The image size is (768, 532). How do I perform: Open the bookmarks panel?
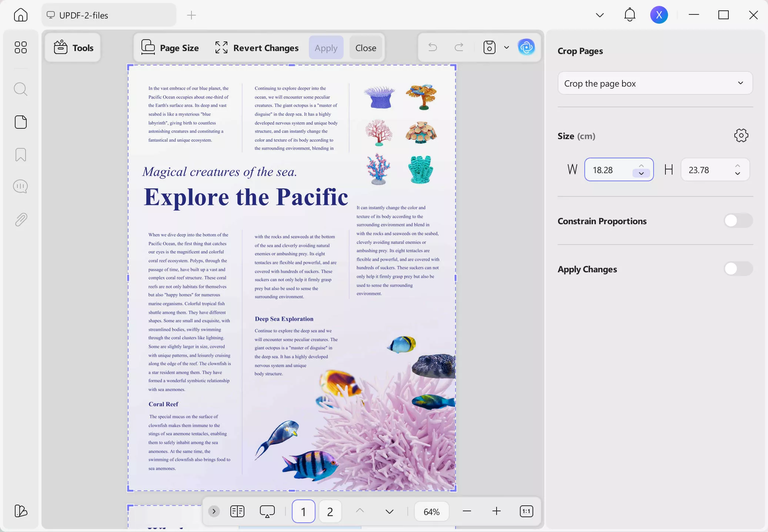click(21, 155)
